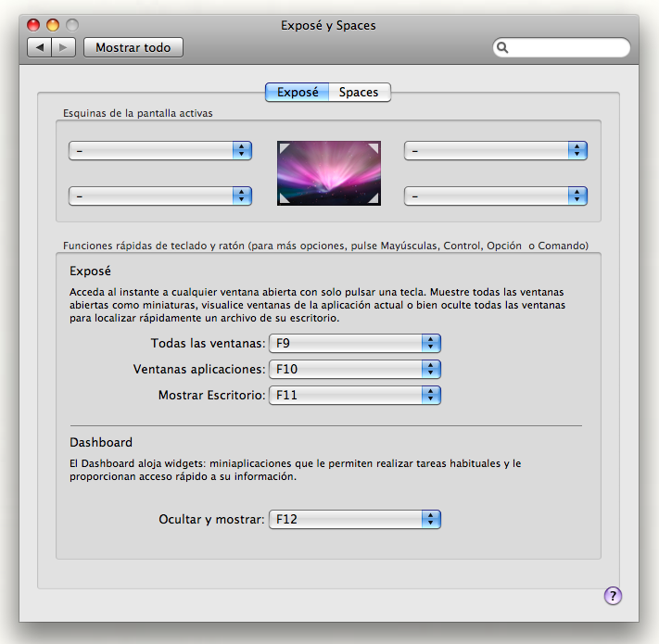Viewport: 659px width, 644px height.
Task: Open help with the purple question mark
Action: 613,595
